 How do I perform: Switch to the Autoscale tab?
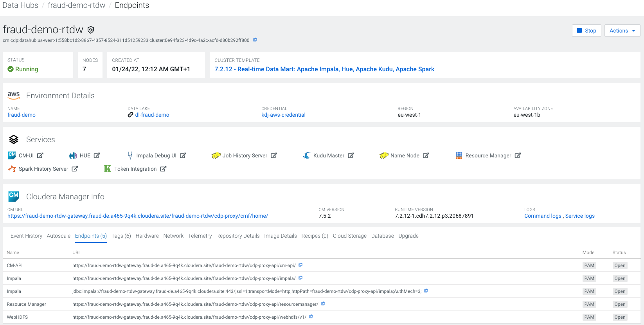click(x=59, y=236)
